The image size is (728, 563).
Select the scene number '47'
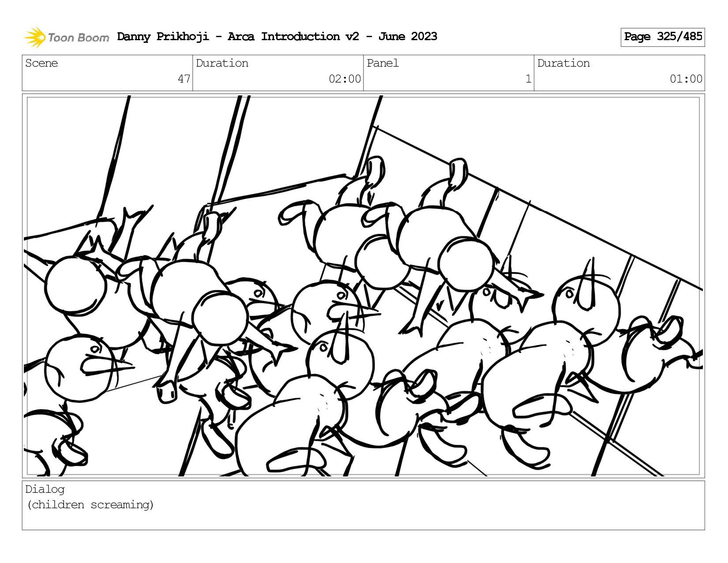point(184,79)
